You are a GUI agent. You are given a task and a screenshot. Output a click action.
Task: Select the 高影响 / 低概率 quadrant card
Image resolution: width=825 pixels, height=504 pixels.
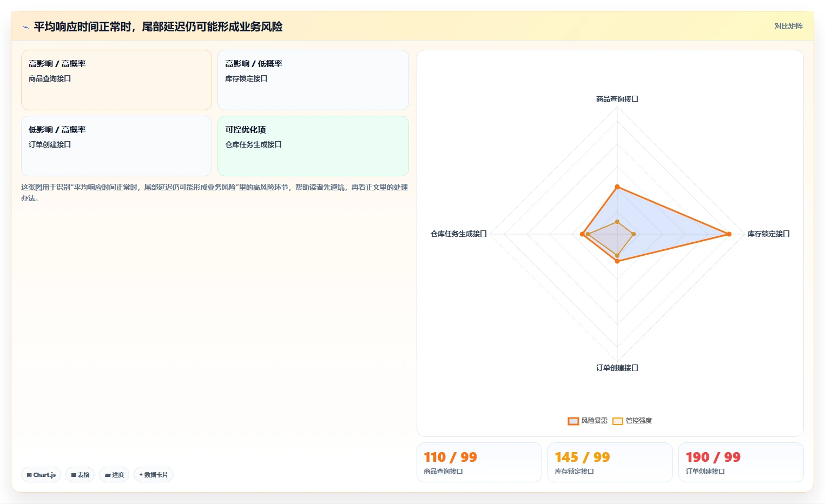tap(313, 80)
